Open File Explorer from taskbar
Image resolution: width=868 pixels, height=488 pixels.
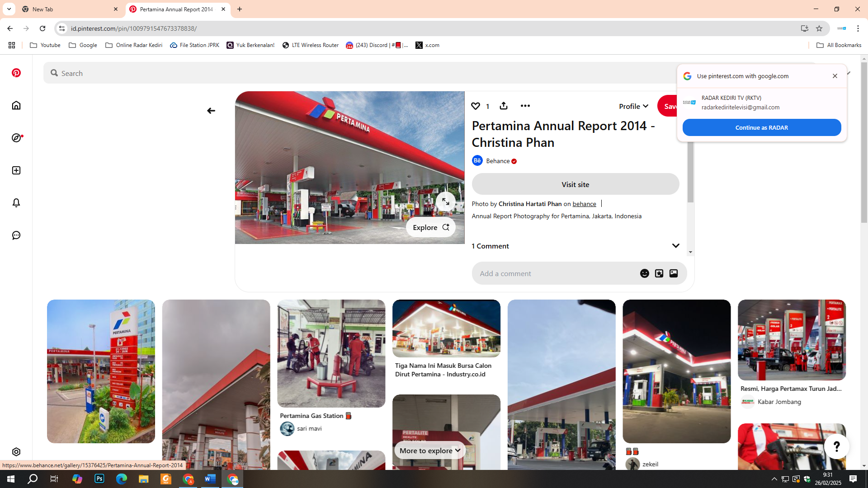(144, 479)
